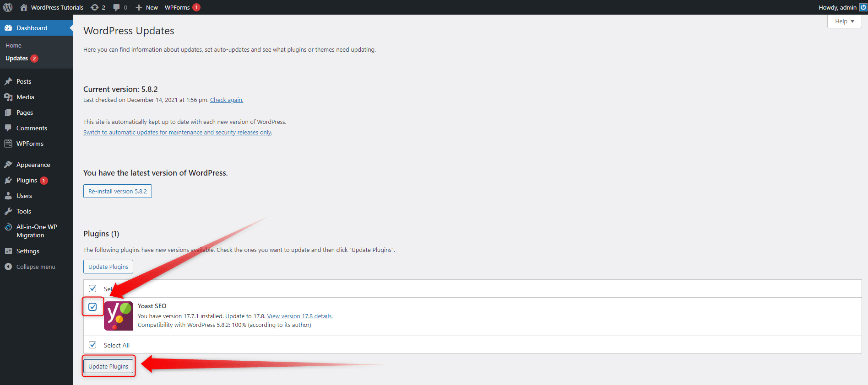Viewport: 868px width, 385px height.
Task: Click the Collapse menu arrow icon
Action: (8, 267)
